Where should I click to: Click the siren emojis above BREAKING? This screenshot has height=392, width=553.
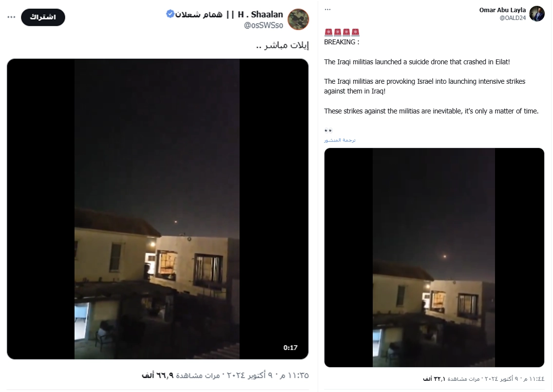[342, 33]
